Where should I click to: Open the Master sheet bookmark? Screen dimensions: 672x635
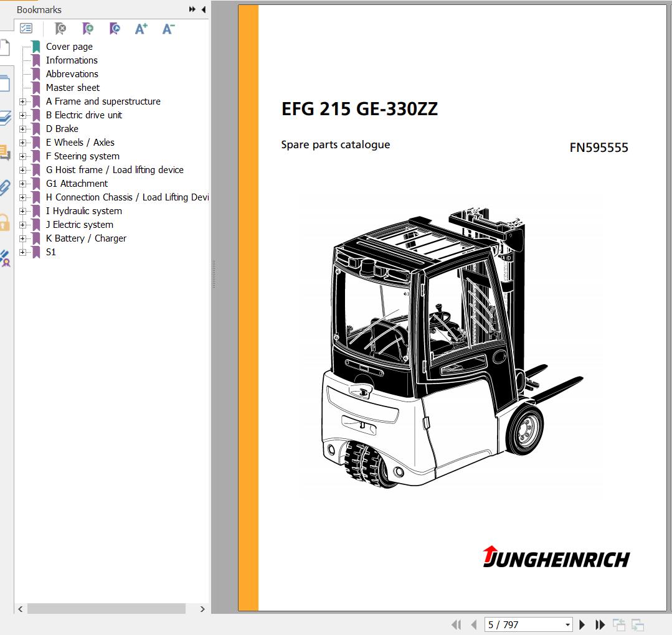(72, 88)
